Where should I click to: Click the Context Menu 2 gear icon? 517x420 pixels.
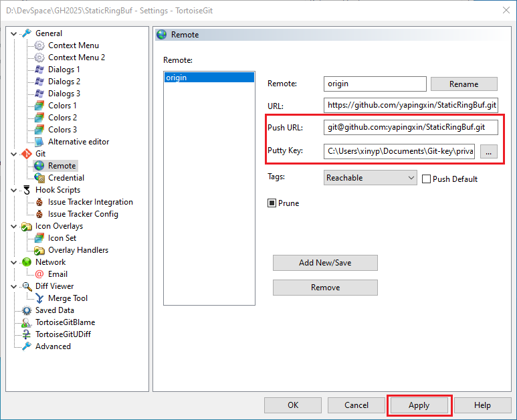tap(39, 58)
